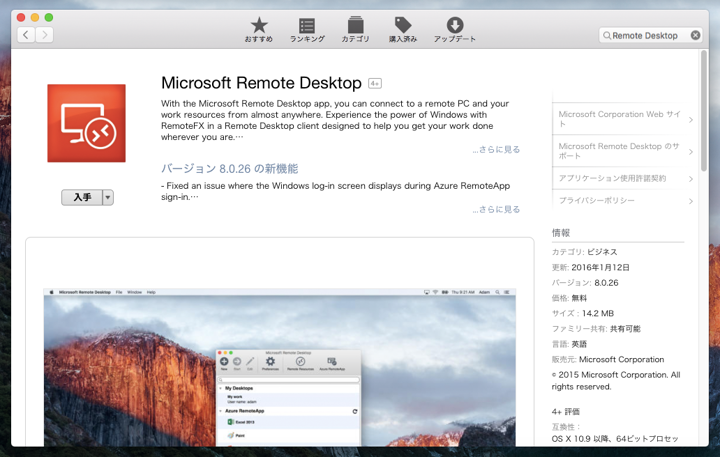The image size is (720, 457).
Task: Click chevron next to Microsoft Corporation Web サイト
Action: coord(691,120)
